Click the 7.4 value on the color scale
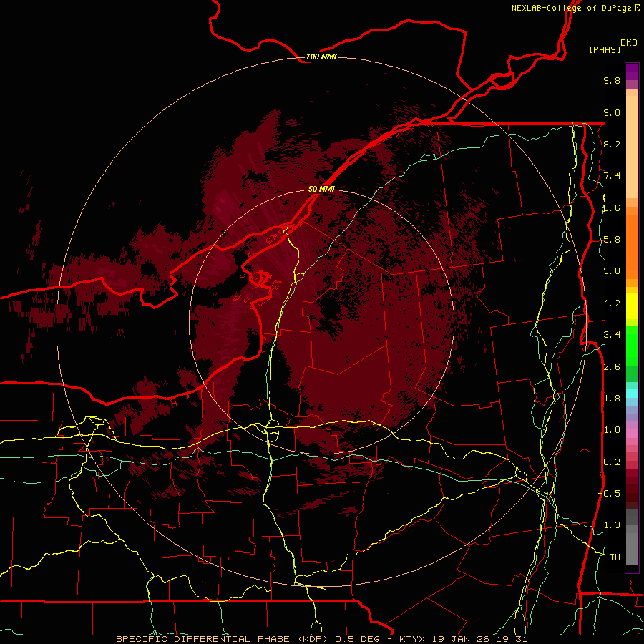The width and height of the screenshot is (644, 644). point(612,176)
